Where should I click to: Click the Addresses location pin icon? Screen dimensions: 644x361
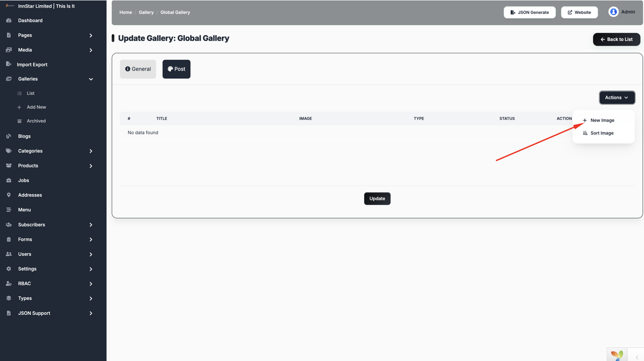tap(9, 195)
